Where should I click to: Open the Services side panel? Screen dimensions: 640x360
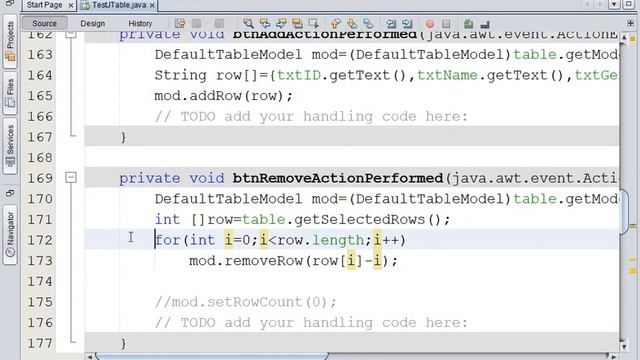[10, 146]
